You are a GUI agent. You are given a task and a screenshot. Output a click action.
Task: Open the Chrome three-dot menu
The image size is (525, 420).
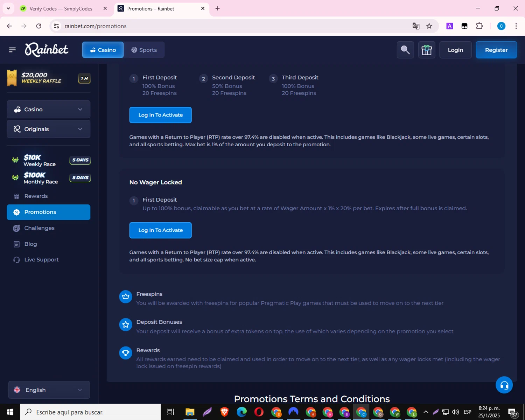coord(516,26)
